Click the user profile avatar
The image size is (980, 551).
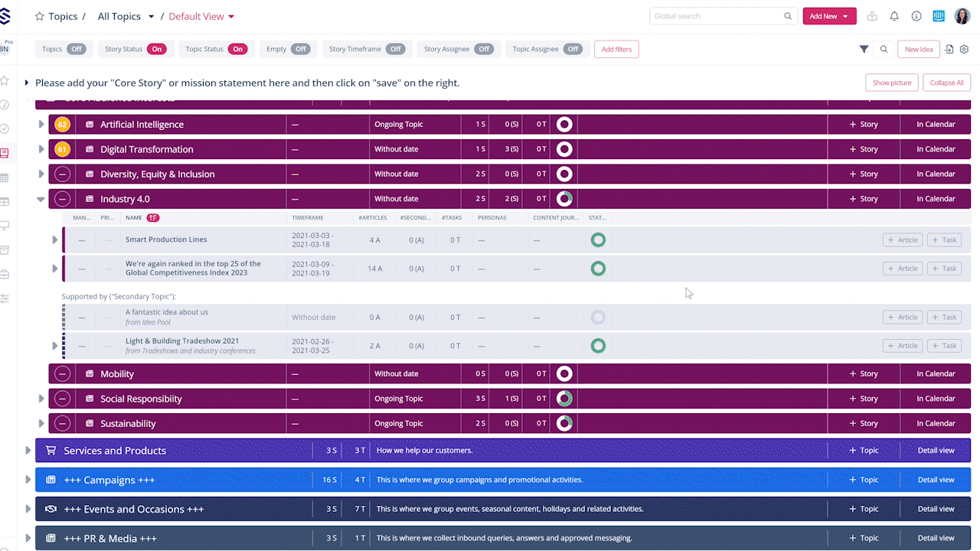[x=962, y=16]
